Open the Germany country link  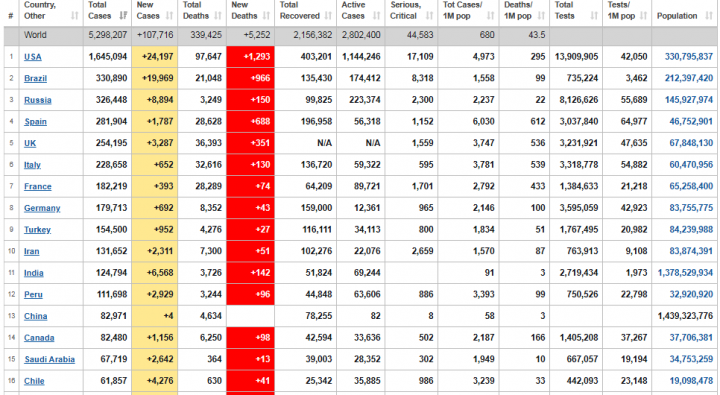click(x=42, y=208)
